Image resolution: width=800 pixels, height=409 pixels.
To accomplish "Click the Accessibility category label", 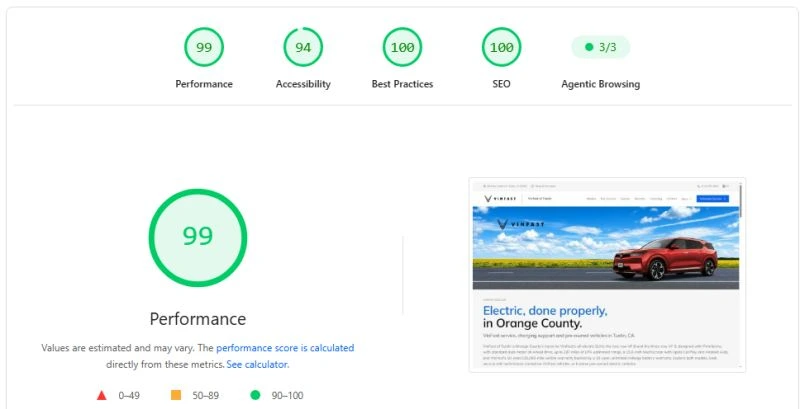I will pyautogui.click(x=303, y=84).
